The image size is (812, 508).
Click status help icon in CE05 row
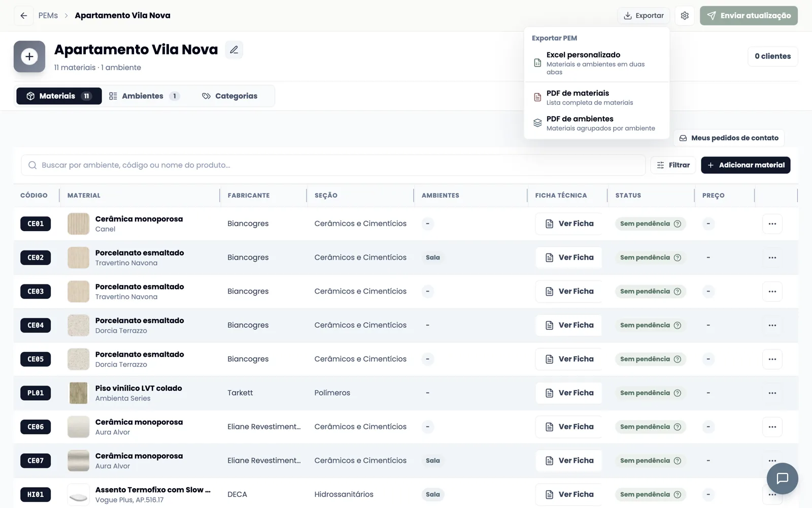[x=677, y=359]
